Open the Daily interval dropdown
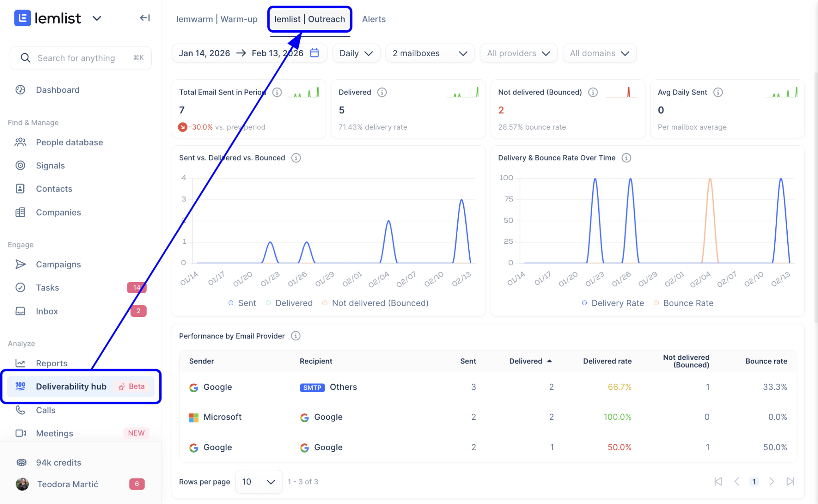818x504 pixels. tap(356, 53)
